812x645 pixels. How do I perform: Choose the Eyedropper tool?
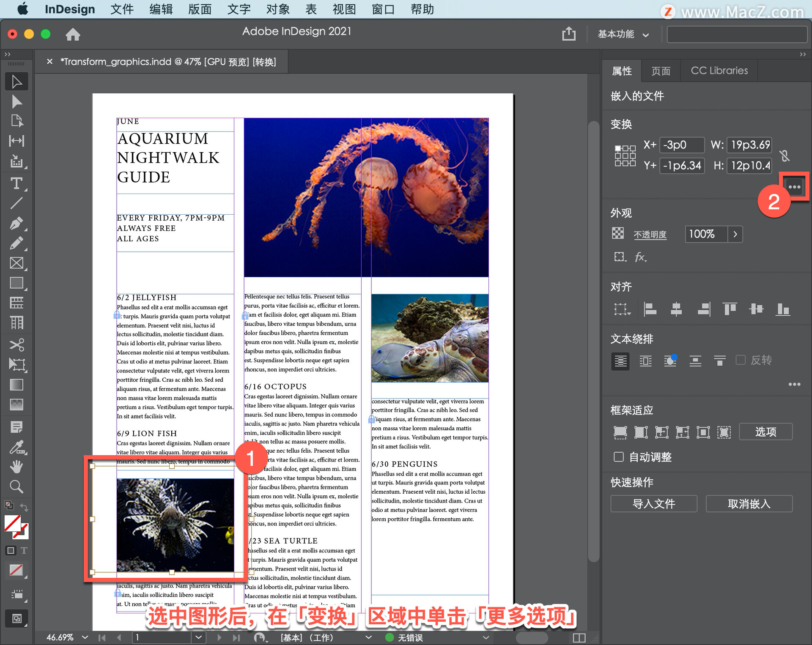pos(16,447)
